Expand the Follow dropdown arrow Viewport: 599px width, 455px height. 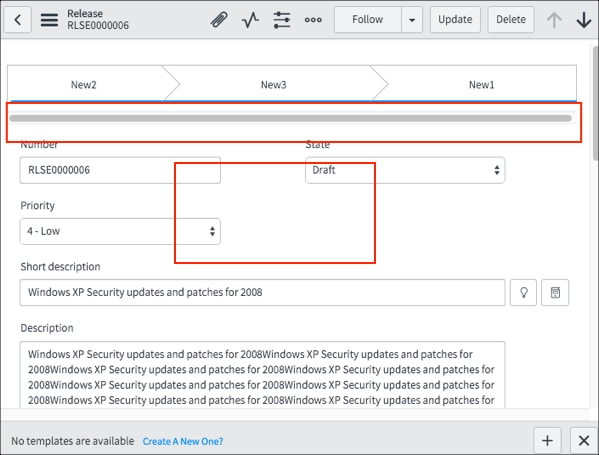tap(412, 19)
